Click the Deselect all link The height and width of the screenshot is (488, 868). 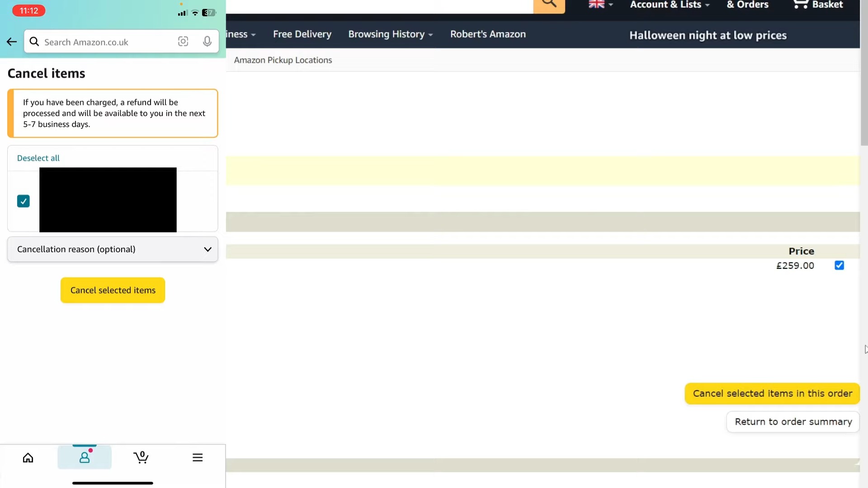(38, 158)
